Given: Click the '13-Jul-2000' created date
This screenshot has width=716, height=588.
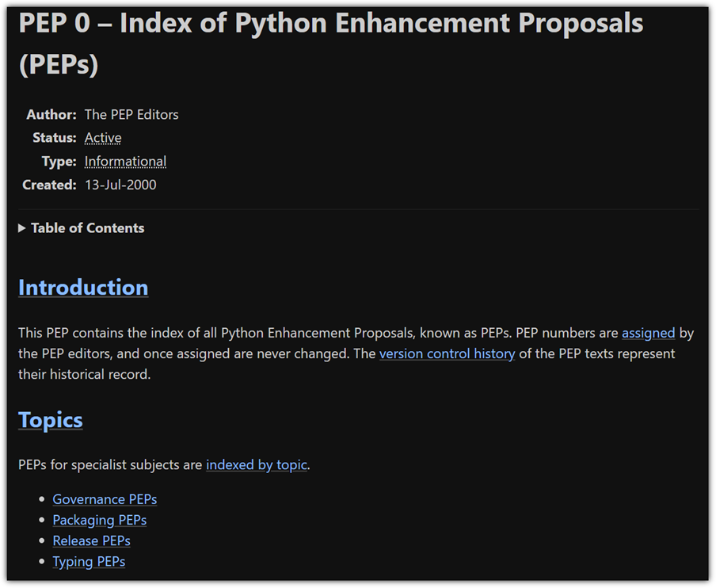Looking at the screenshot, I should click(120, 185).
